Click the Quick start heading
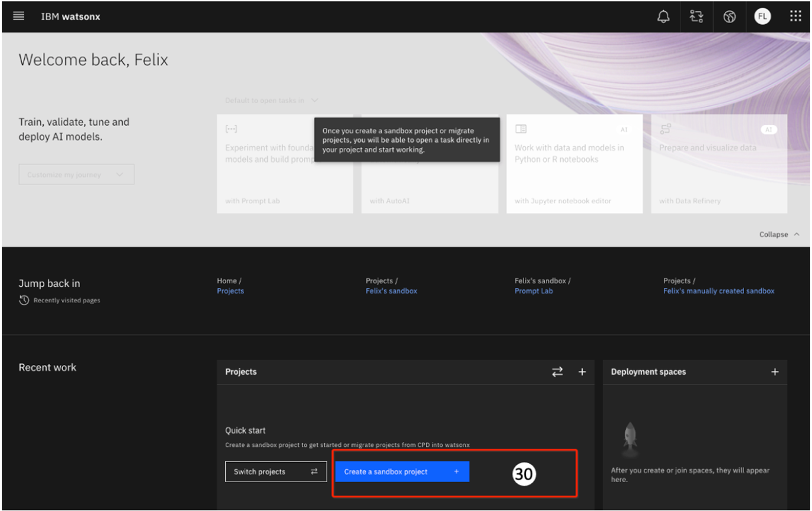Image resolution: width=812 pixels, height=511 pixels. click(x=245, y=431)
